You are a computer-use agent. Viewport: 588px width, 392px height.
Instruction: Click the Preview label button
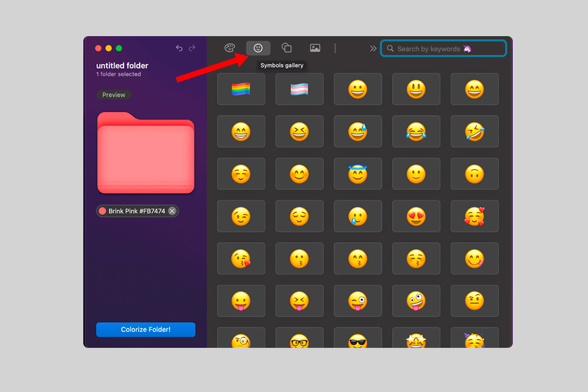[114, 95]
